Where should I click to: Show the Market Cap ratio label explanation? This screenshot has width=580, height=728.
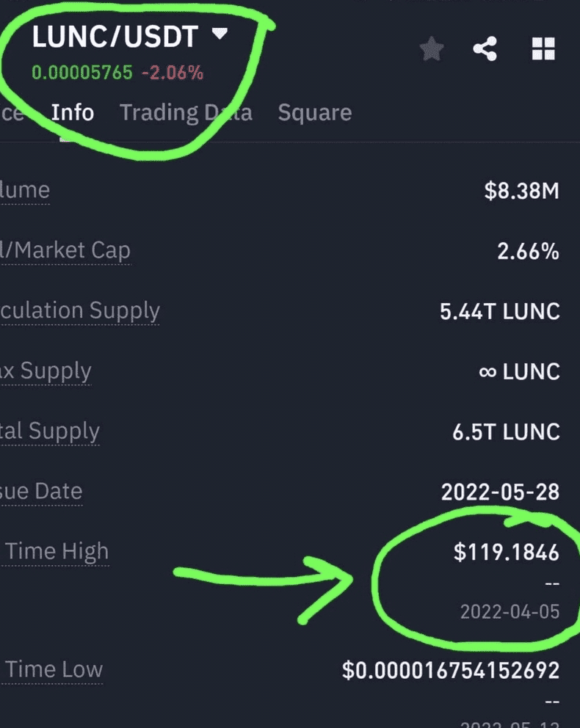pyautogui.click(x=65, y=250)
